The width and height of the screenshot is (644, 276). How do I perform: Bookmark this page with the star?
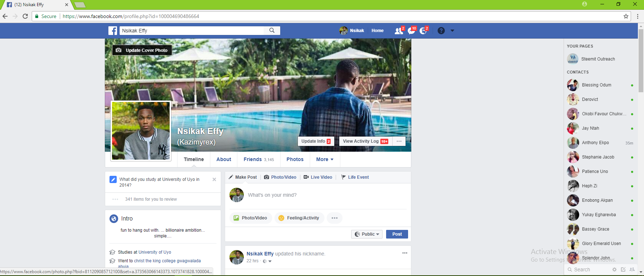626,16
